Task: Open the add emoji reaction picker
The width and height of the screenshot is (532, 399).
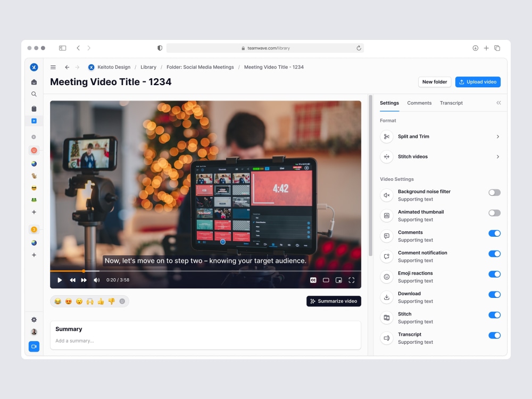Action: (122, 301)
